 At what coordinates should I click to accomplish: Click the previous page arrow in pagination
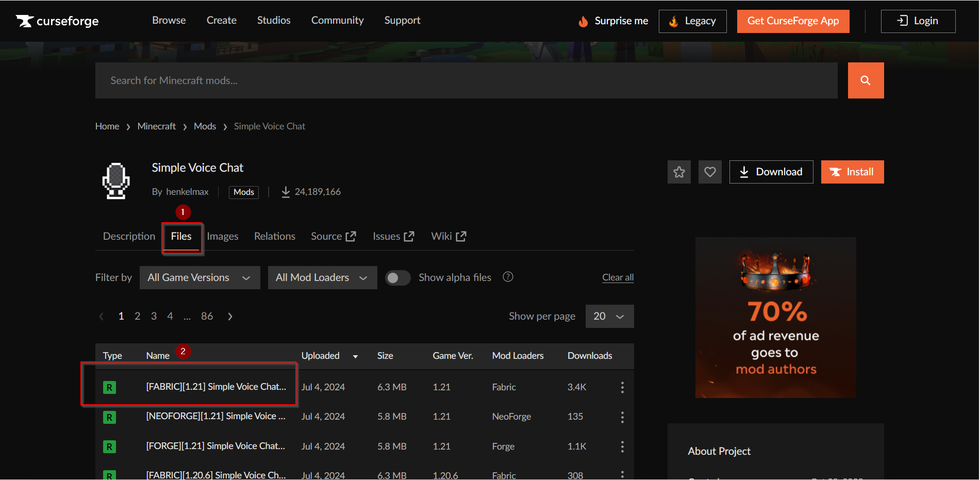tap(101, 317)
